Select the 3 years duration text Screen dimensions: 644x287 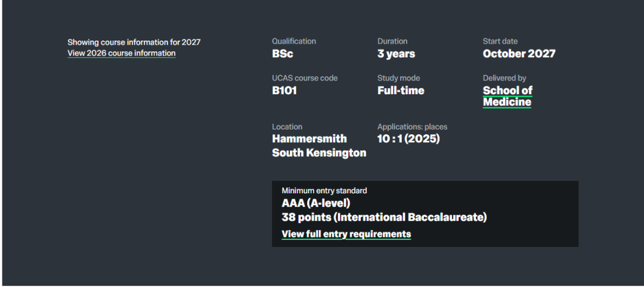click(x=396, y=54)
